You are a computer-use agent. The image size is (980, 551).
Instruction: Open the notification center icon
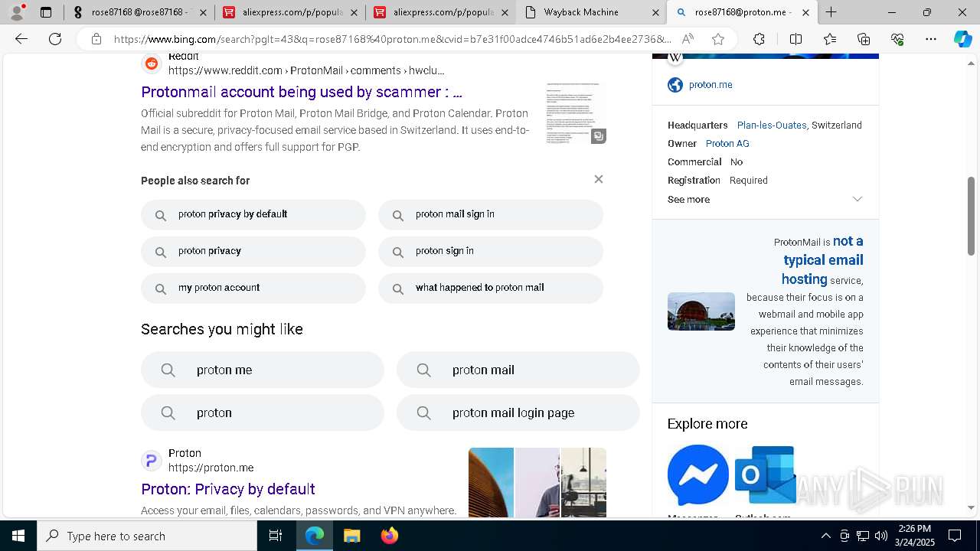(955, 536)
